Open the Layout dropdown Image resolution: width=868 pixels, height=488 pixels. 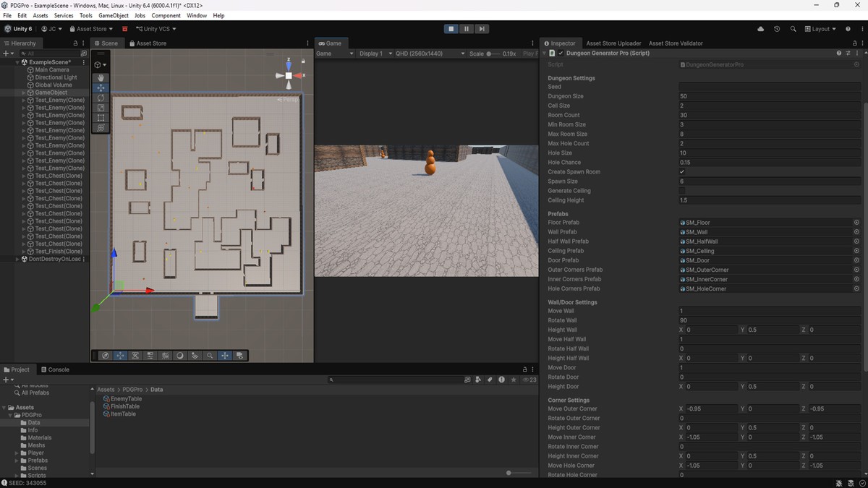(x=820, y=29)
